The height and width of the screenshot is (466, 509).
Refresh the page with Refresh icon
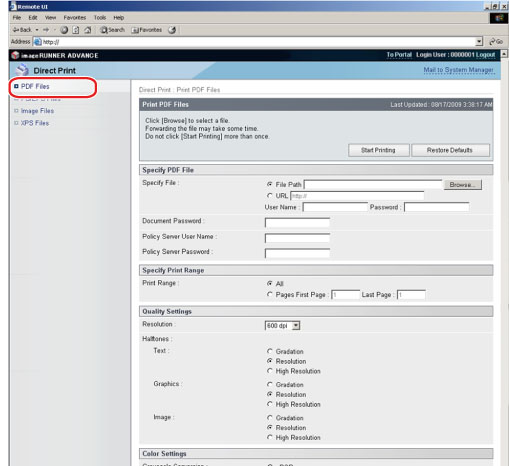(x=76, y=30)
